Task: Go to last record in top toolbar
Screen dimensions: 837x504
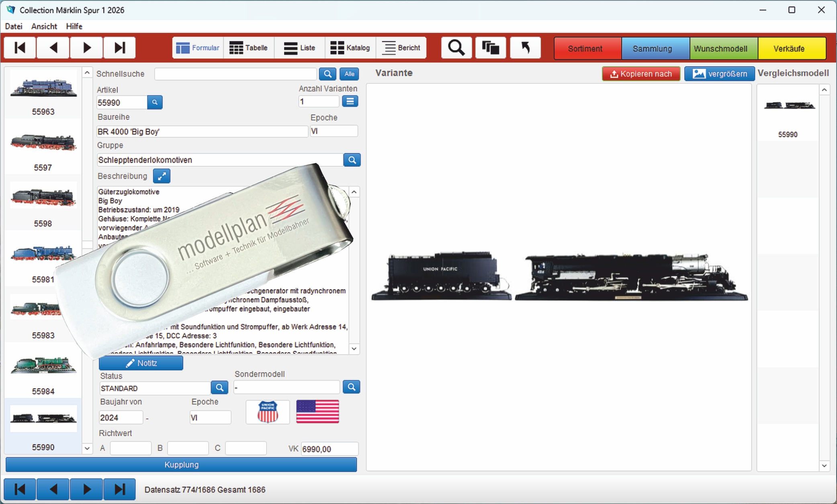Action: pyautogui.click(x=120, y=48)
